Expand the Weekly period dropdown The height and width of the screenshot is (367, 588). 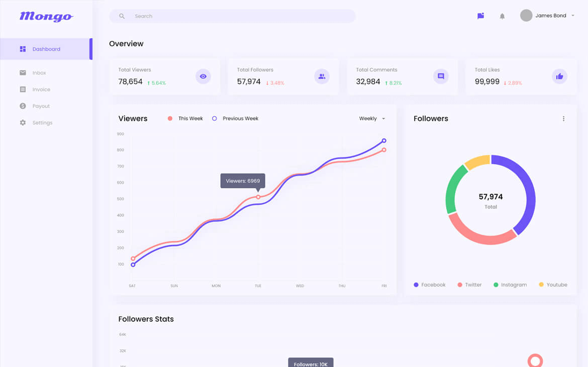[x=372, y=119]
